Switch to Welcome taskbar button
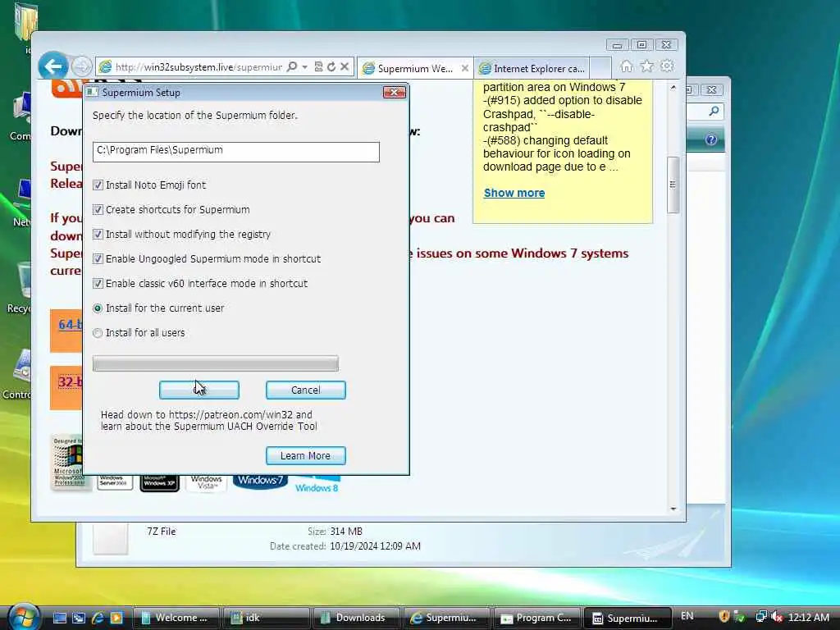Image resolution: width=840 pixels, height=630 pixels. click(176, 619)
